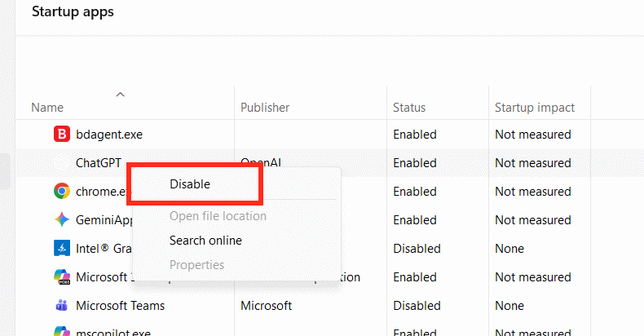
Task: Click None impact in Intel Graphics row
Action: tap(509, 249)
